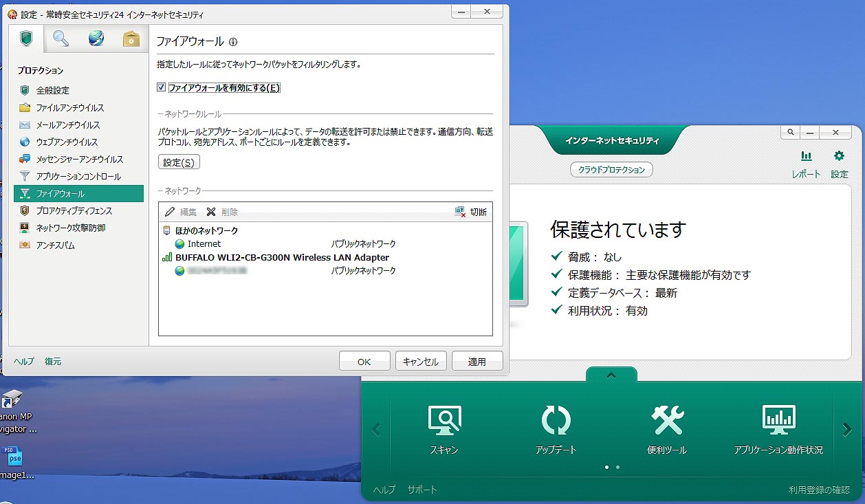
Task: Select ファイルアンチウイルス in the sidebar
Action: point(78,107)
